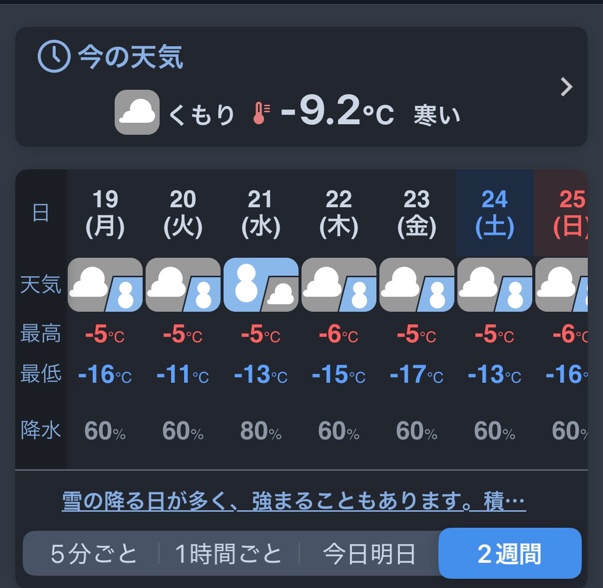This screenshot has width=603, height=588.
Task: Expand current weather details with chevron
Action: 567,87
